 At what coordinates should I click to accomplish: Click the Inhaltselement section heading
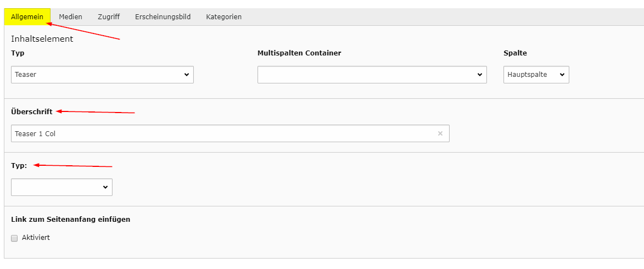coord(42,39)
